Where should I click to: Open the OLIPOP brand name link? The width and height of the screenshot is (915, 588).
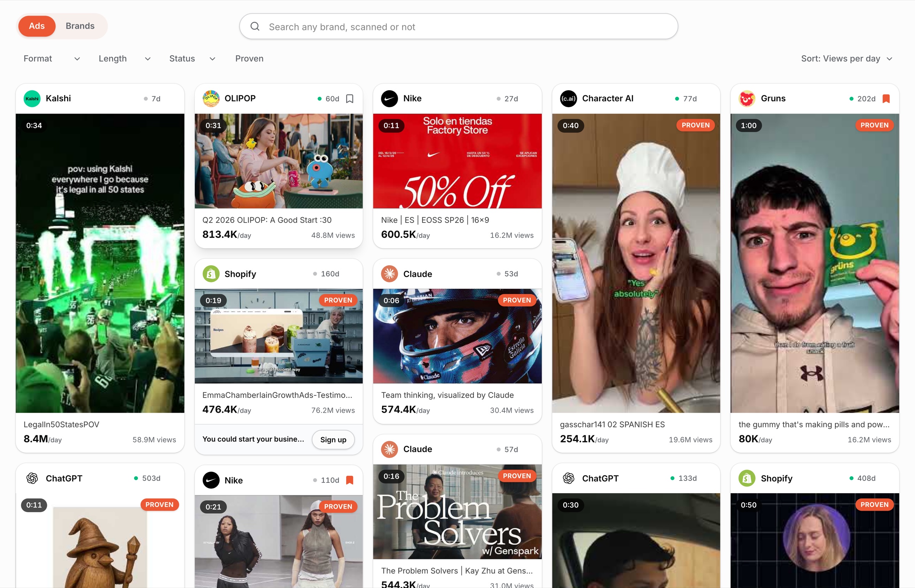click(240, 99)
